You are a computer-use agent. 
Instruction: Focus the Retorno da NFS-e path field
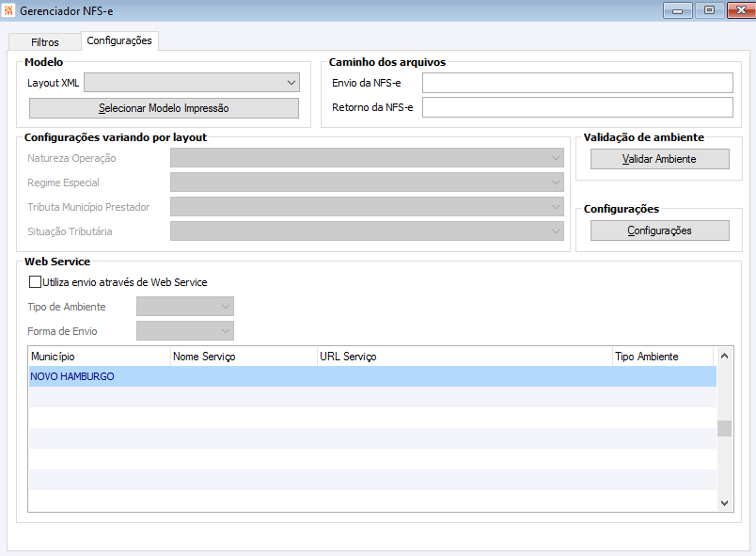pos(577,107)
